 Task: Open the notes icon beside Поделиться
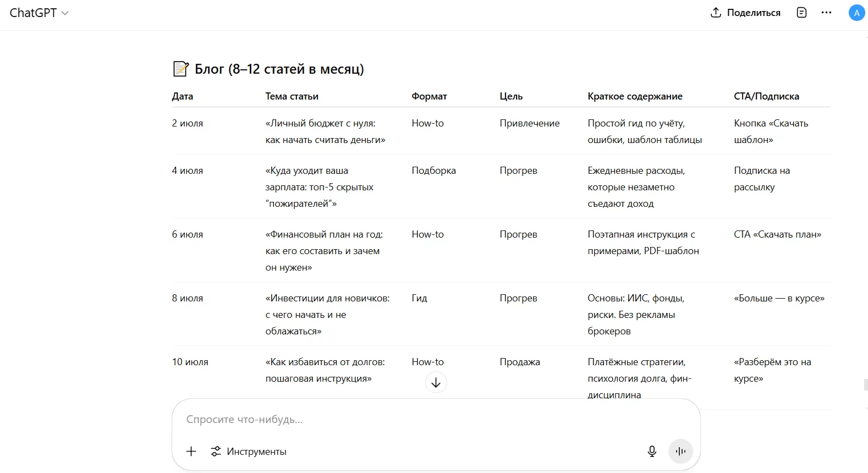(801, 13)
